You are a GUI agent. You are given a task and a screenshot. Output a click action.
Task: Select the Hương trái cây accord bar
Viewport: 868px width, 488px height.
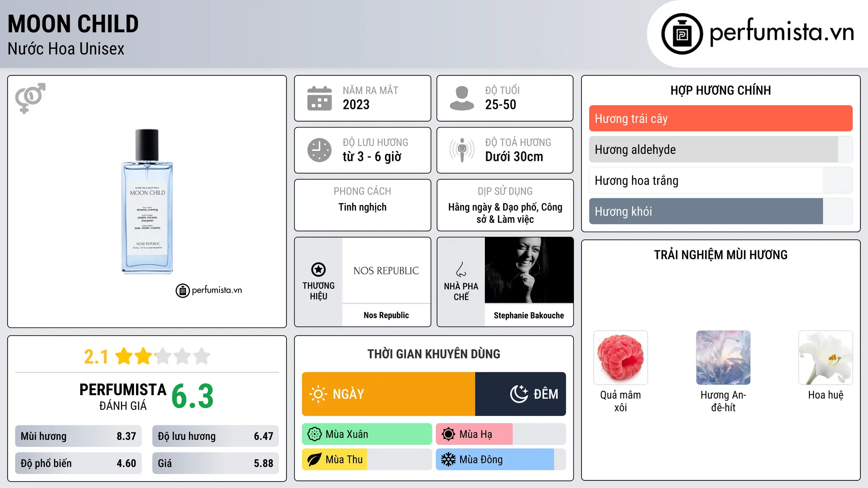point(721,119)
